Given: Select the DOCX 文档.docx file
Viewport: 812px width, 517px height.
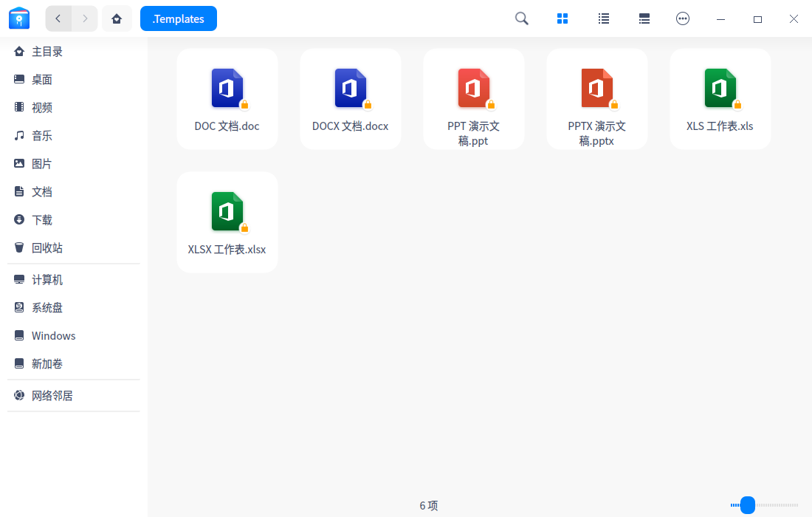Looking at the screenshot, I should [350, 98].
